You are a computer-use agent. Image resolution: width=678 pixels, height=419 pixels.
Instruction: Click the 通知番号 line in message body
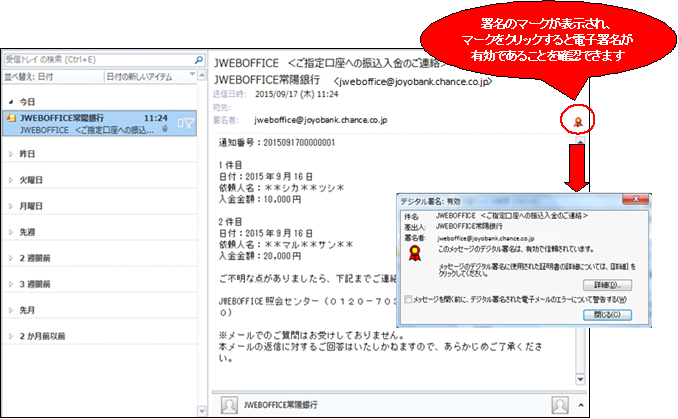[x=277, y=143]
